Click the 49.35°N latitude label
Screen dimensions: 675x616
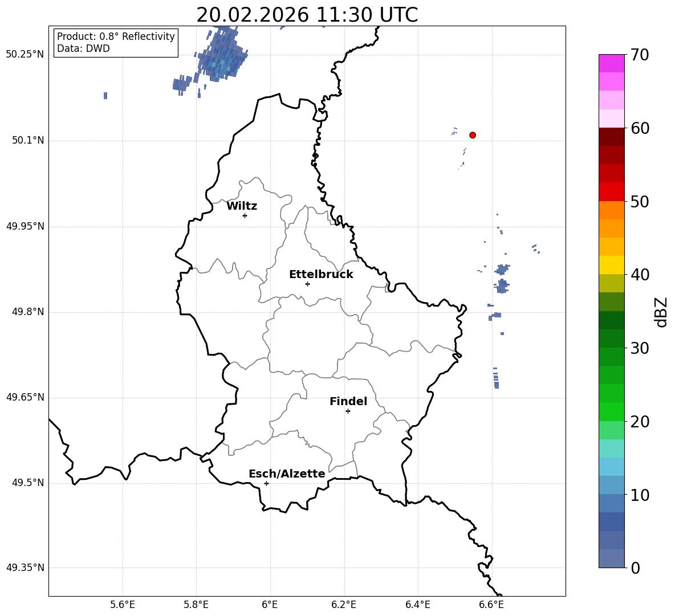[x=25, y=568]
